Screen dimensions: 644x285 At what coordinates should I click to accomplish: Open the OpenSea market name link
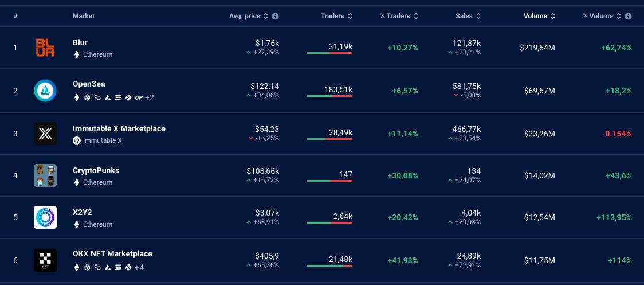[x=89, y=84]
